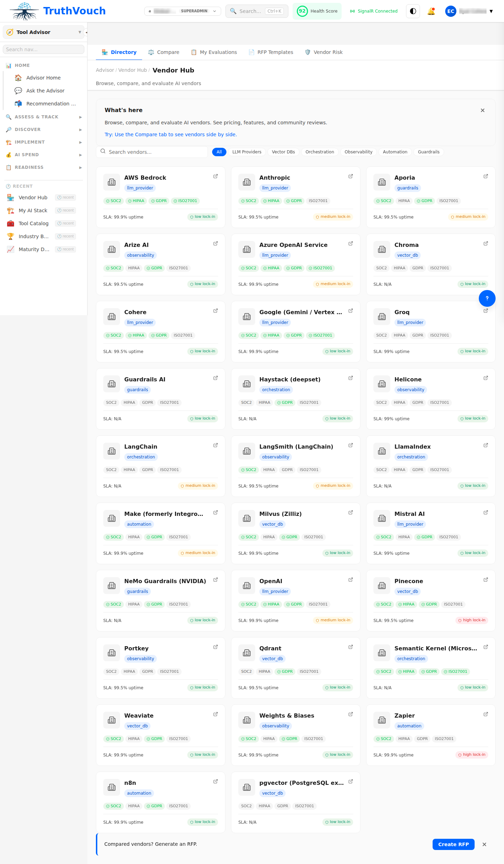Filter vendors by Guardrails

click(429, 152)
